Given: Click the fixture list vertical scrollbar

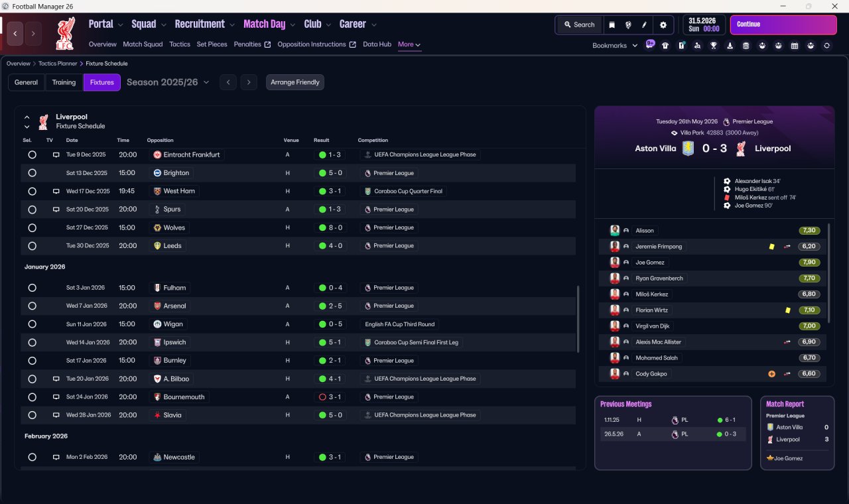Looking at the screenshot, I should (x=578, y=319).
